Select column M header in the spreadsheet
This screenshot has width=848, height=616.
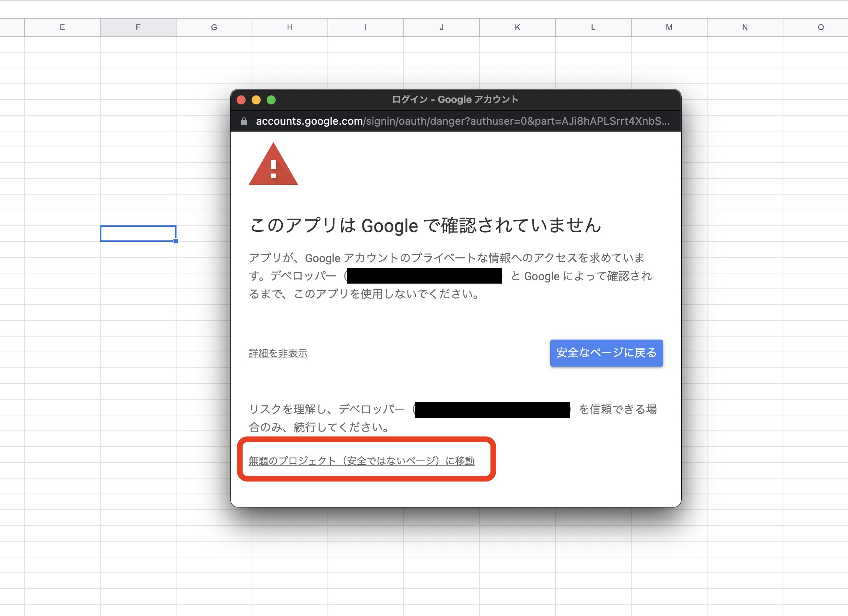pyautogui.click(x=669, y=27)
